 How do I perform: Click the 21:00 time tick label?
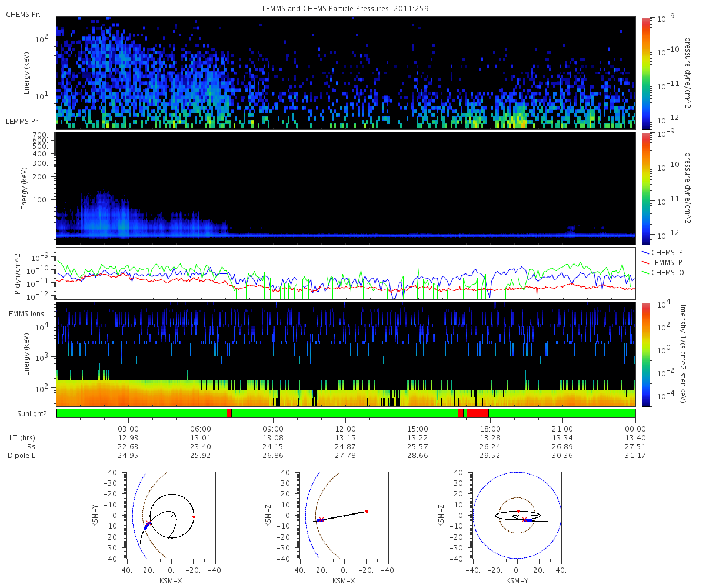[563, 429]
